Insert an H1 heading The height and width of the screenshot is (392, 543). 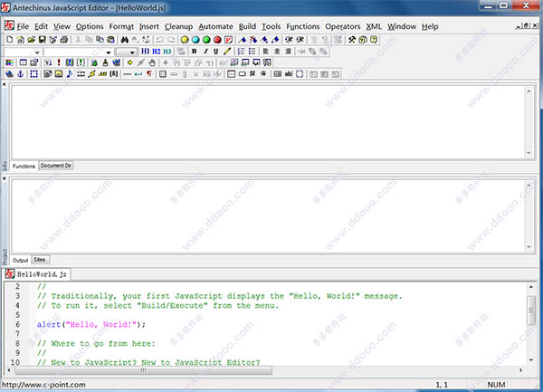point(146,52)
